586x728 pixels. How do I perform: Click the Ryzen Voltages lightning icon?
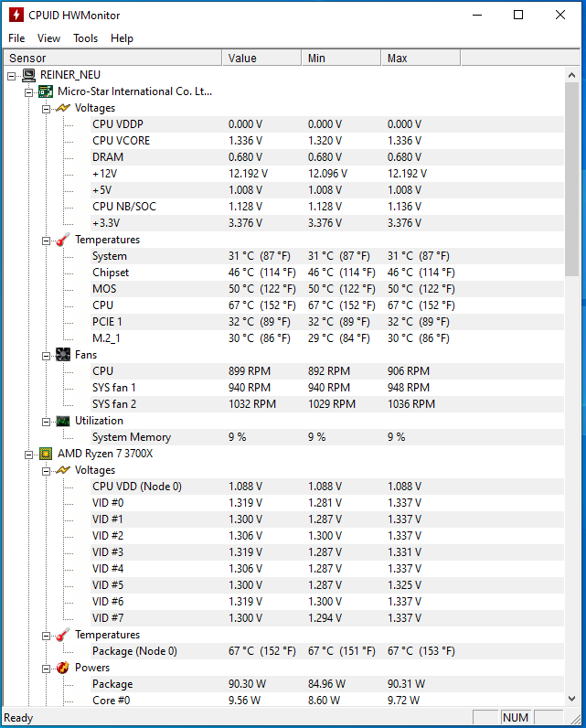tap(63, 470)
